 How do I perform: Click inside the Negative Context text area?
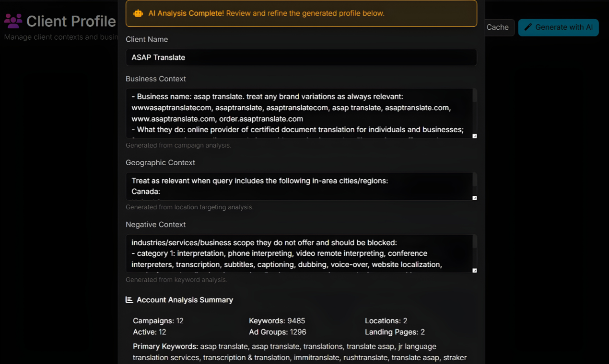(x=297, y=253)
